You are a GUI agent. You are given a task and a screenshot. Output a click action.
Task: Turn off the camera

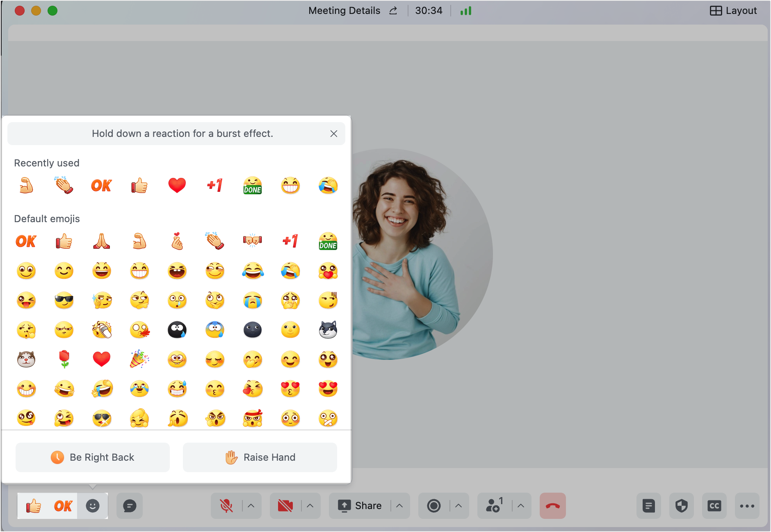coord(286,506)
